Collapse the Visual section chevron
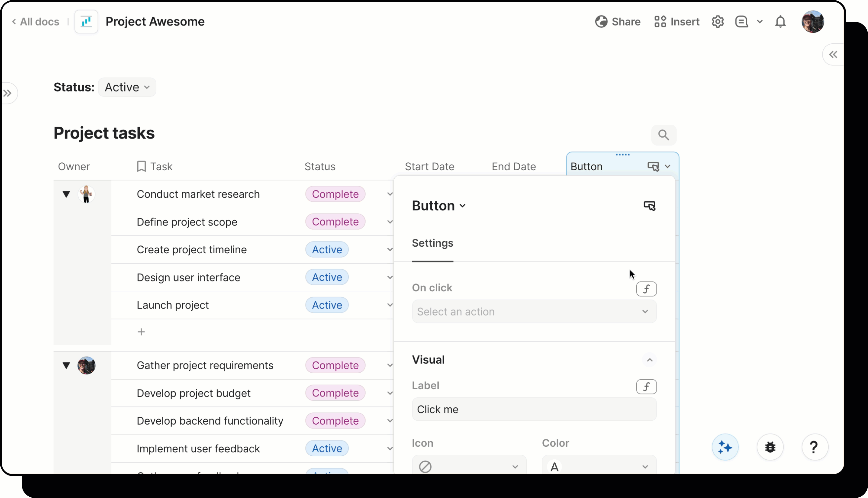This screenshot has height=498, width=868. tap(650, 360)
